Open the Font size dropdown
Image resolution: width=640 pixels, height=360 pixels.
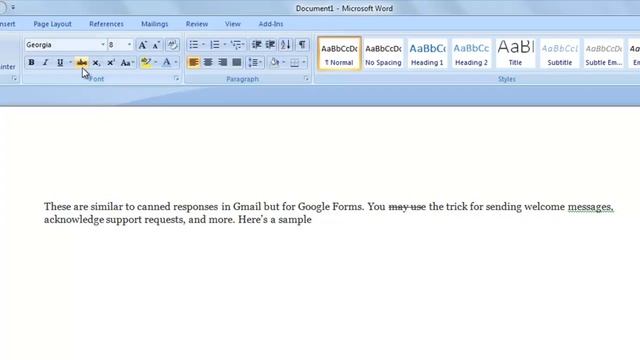click(x=129, y=45)
